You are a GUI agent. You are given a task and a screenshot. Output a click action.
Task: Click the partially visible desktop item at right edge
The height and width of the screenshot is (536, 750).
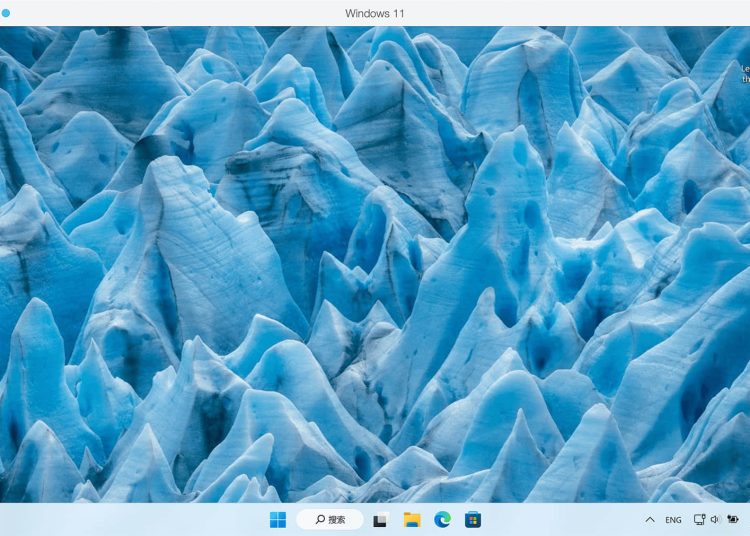[x=745, y=74]
